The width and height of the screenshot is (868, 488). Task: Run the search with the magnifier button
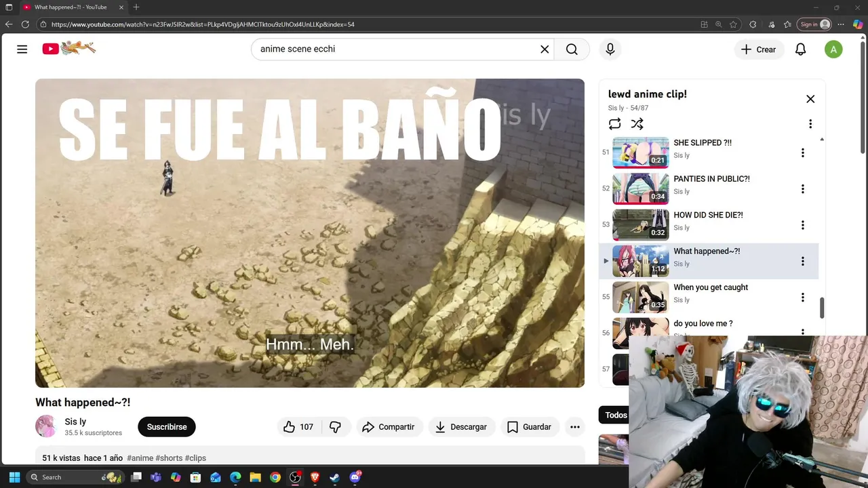pos(572,49)
